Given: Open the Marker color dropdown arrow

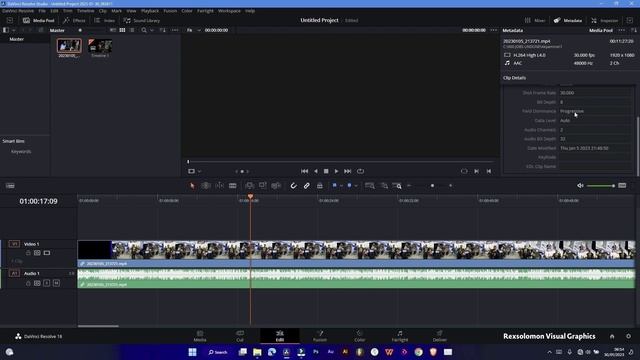Looking at the screenshot, I should pos(356,186).
